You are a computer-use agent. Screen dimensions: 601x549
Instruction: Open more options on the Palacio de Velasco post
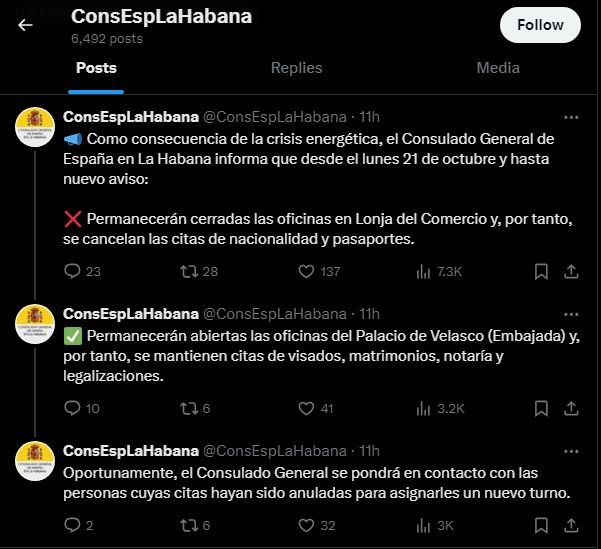(571, 314)
